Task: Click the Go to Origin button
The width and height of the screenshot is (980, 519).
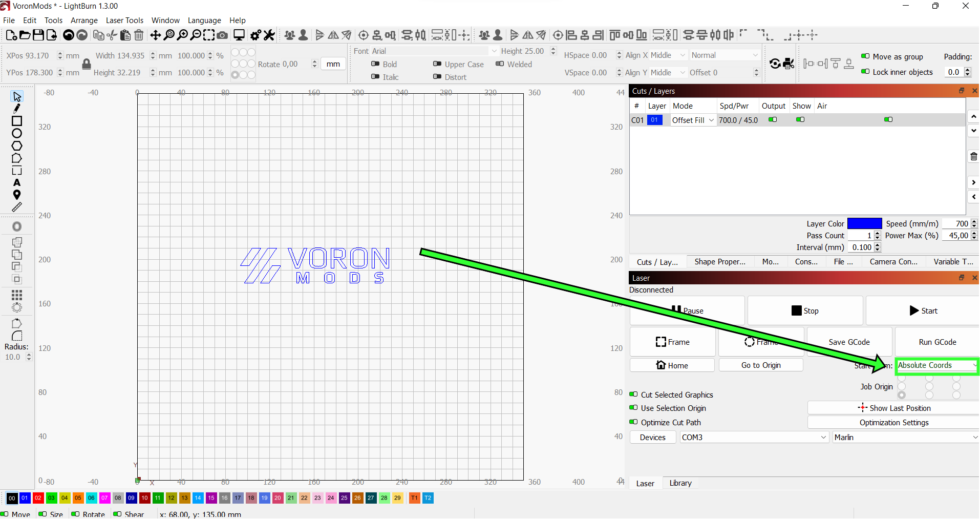Action: (x=761, y=365)
